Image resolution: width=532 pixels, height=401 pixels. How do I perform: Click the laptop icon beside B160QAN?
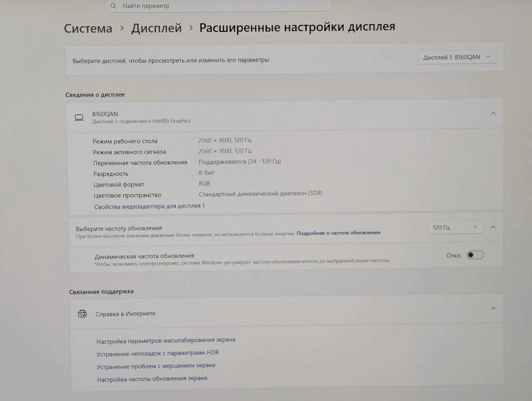(x=79, y=117)
